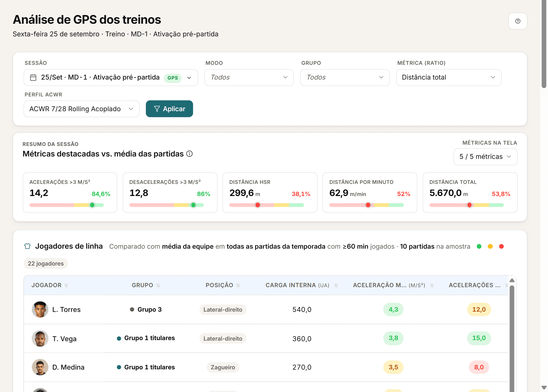548x392 pixels.
Task: Click Distância por minuto gauge marker
Action: click(x=368, y=205)
